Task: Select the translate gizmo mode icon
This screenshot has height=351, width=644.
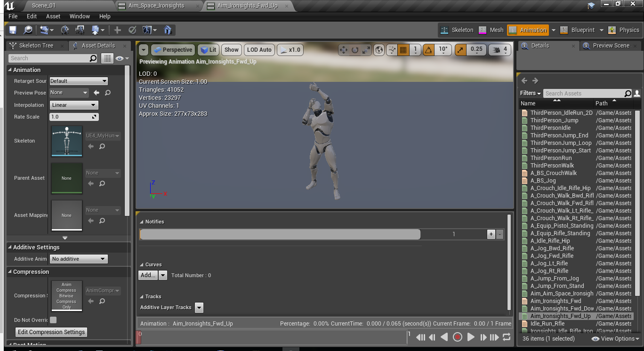Action: [x=344, y=50]
